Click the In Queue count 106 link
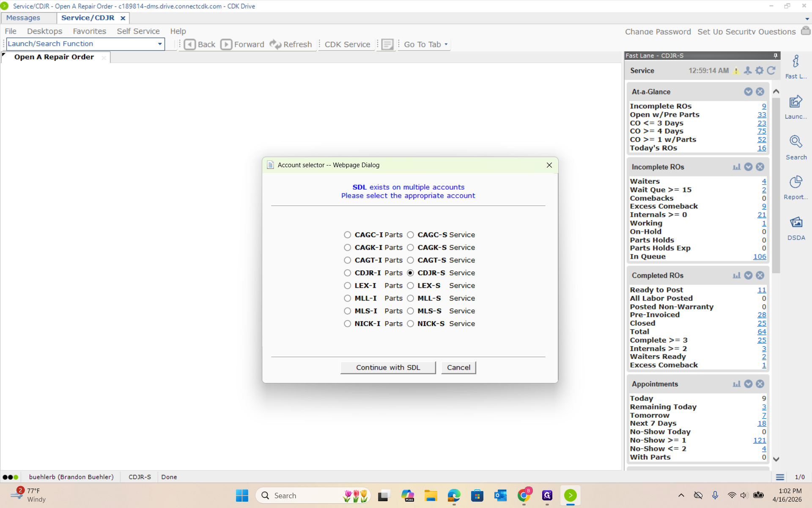This screenshot has width=812, height=508. [x=760, y=257]
